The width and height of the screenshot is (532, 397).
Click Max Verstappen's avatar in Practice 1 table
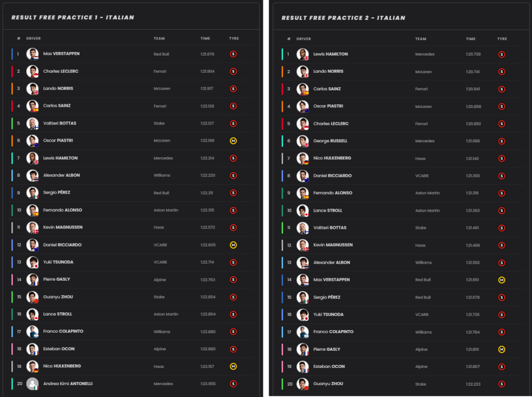(32, 54)
